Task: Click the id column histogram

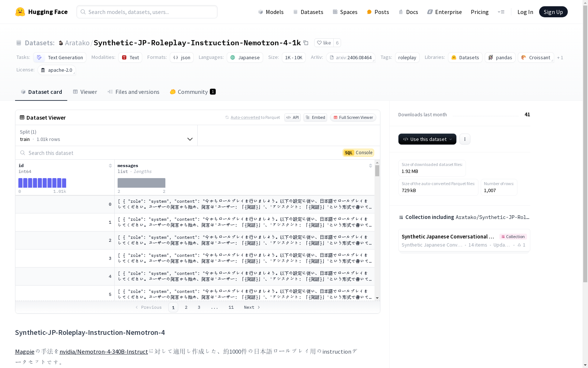Action: point(42,183)
